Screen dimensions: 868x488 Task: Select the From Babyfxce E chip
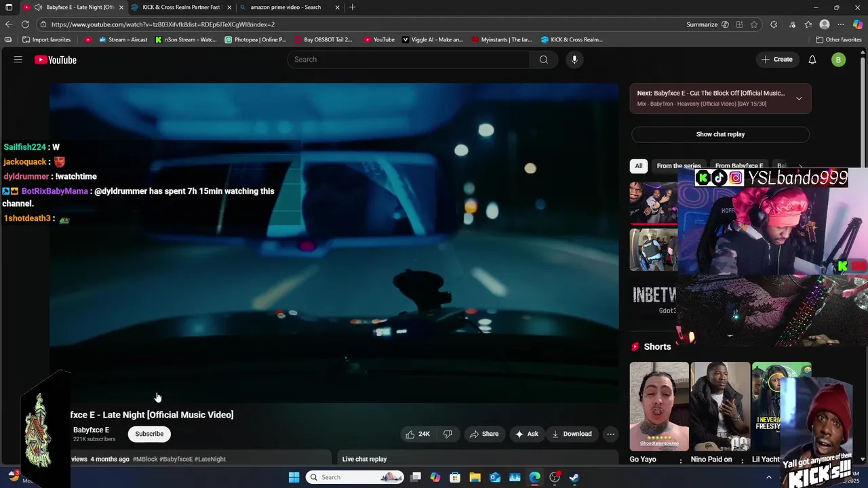[739, 166]
